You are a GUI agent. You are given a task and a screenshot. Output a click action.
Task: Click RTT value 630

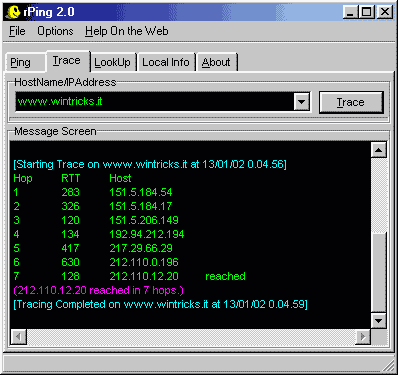pos(70,262)
